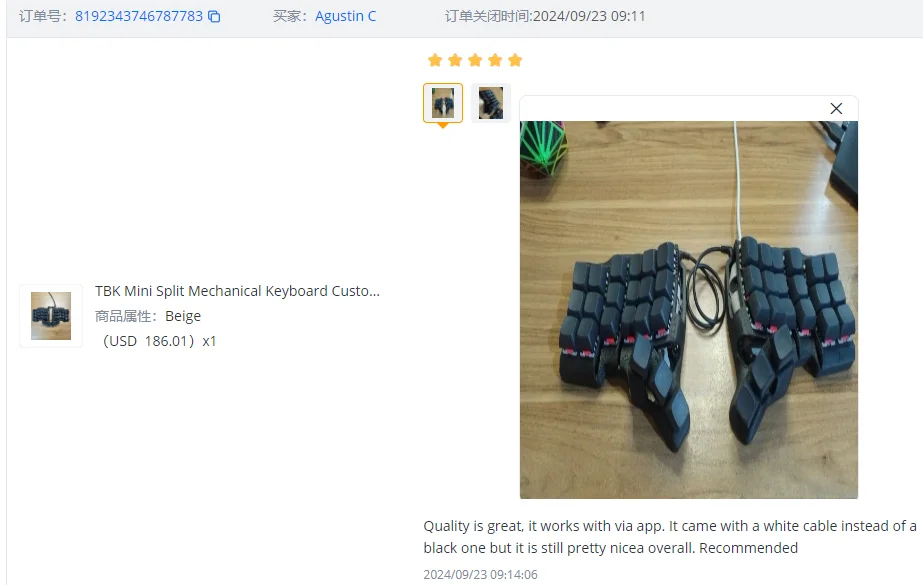The width and height of the screenshot is (923, 585).
Task: Click the fourth rating star
Action: 495,60
